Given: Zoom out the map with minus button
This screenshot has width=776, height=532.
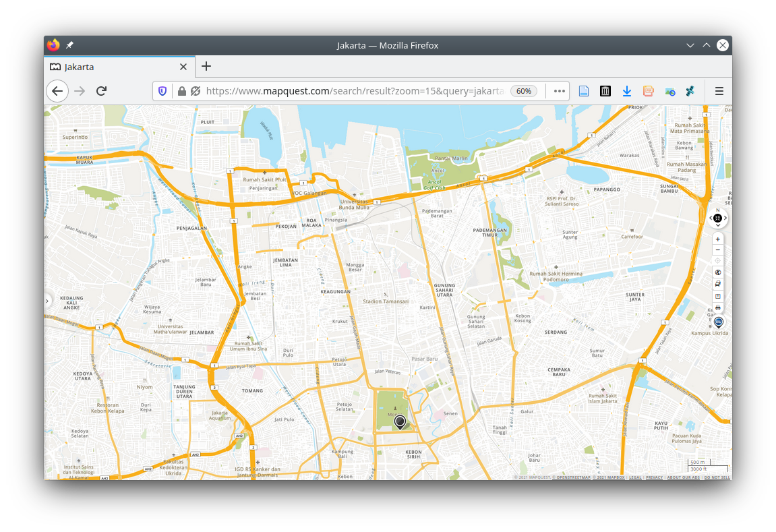Looking at the screenshot, I should [717, 250].
